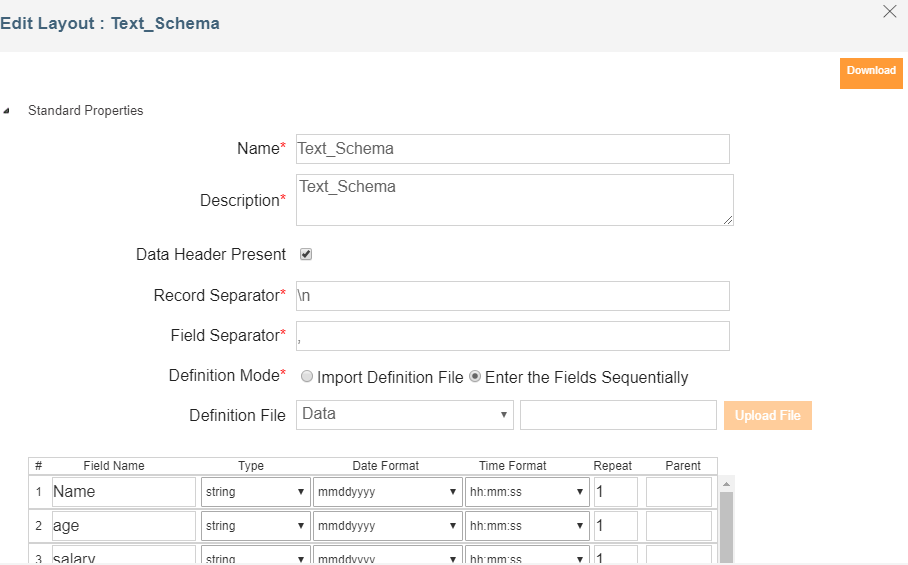Click the Description text area

[514, 200]
